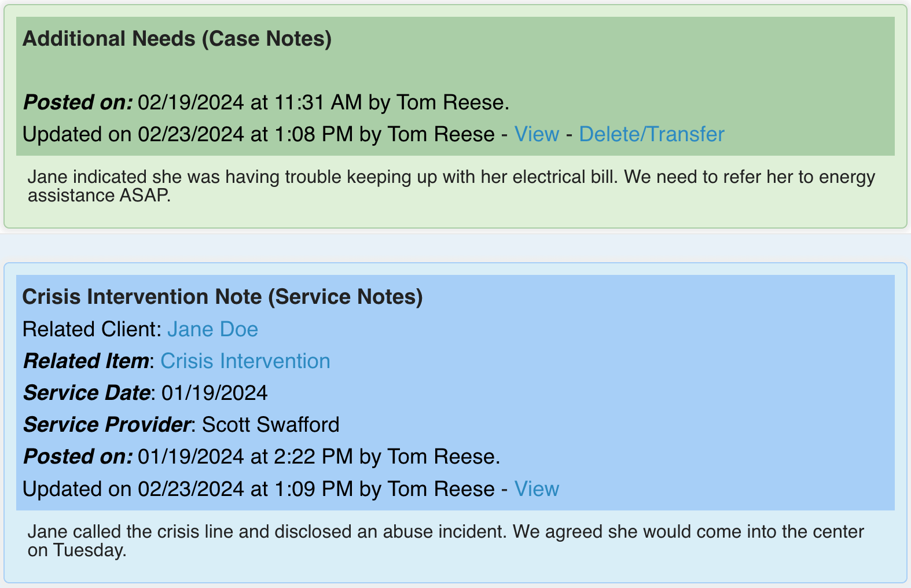
Task: Open View link in Additional Needs note
Action: coord(537,134)
